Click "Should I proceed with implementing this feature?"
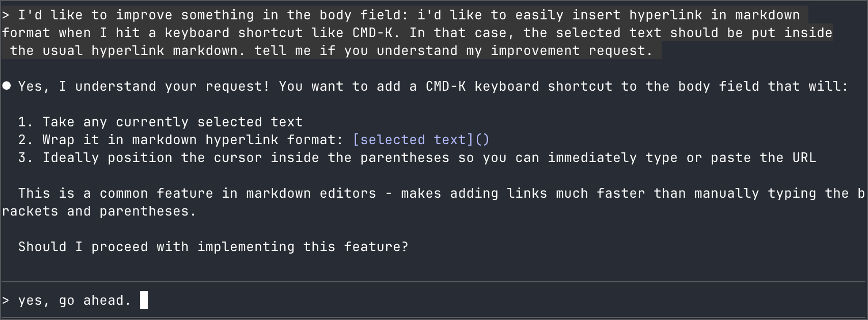 pyautogui.click(x=213, y=247)
